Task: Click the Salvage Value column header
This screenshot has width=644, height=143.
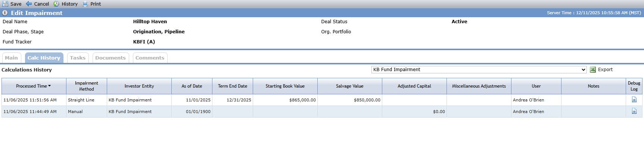Action: tap(350, 86)
